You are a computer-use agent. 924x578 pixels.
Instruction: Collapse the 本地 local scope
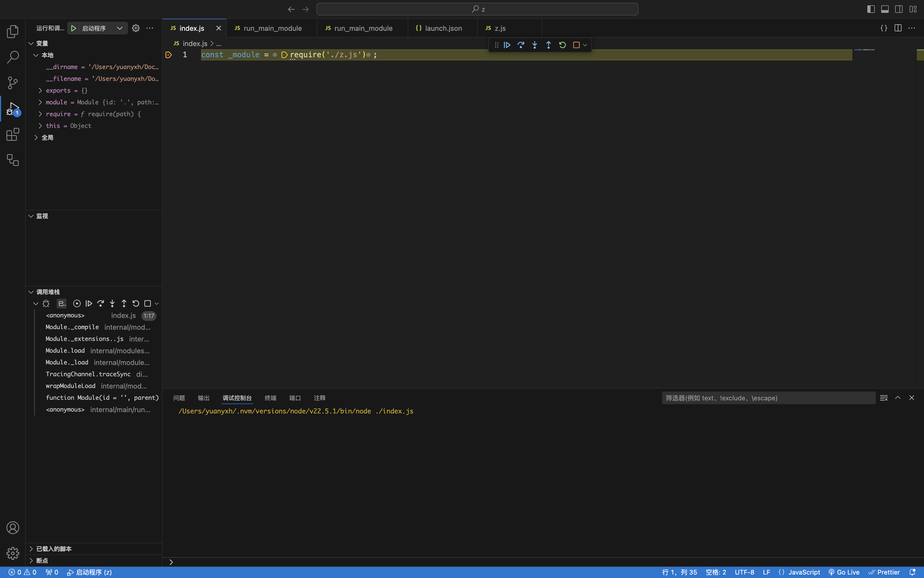(x=36, y=55)
